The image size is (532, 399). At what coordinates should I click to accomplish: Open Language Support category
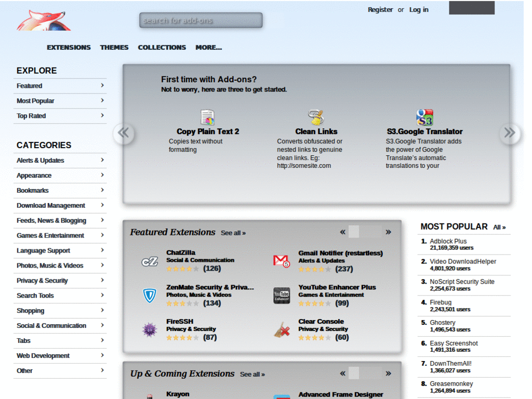[60, 250]
